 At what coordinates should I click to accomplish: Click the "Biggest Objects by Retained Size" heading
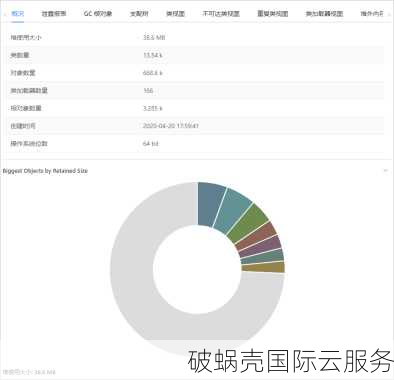(x=45, y=171)
